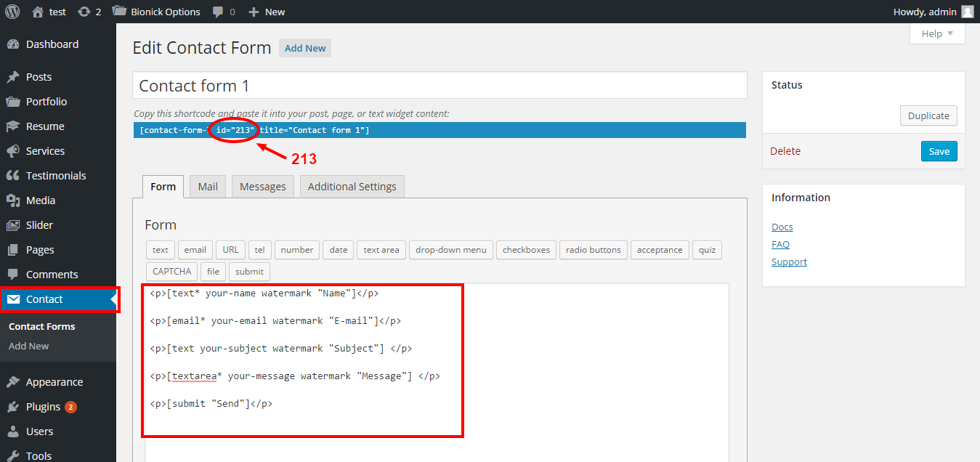Insert a CAPTCHA tag

tap(172, 272)
